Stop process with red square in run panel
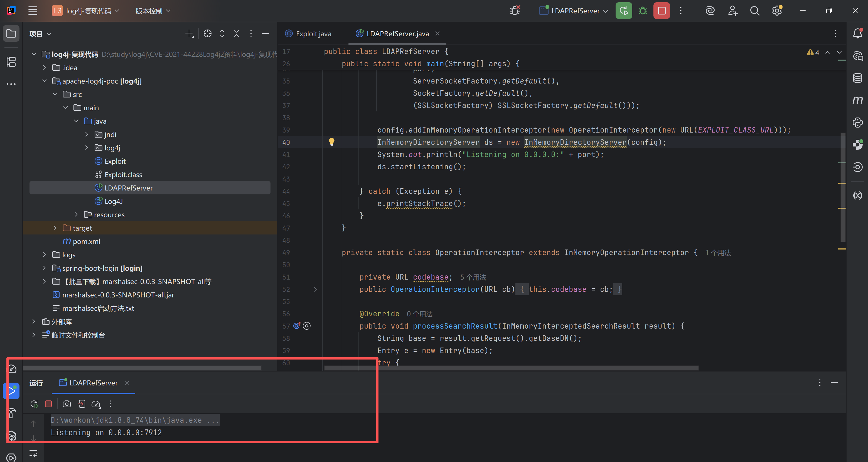868x462 pixels. pos(48,404)
